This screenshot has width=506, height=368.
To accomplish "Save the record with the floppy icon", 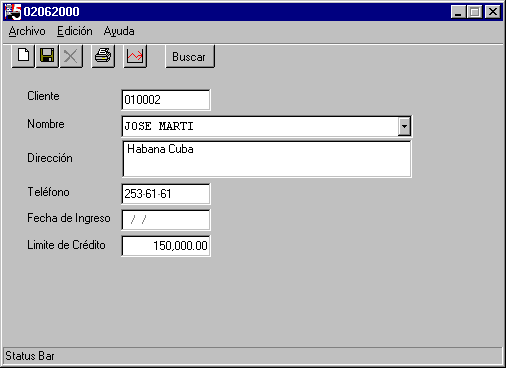I will pyautogui.click(x=47, y=56).
